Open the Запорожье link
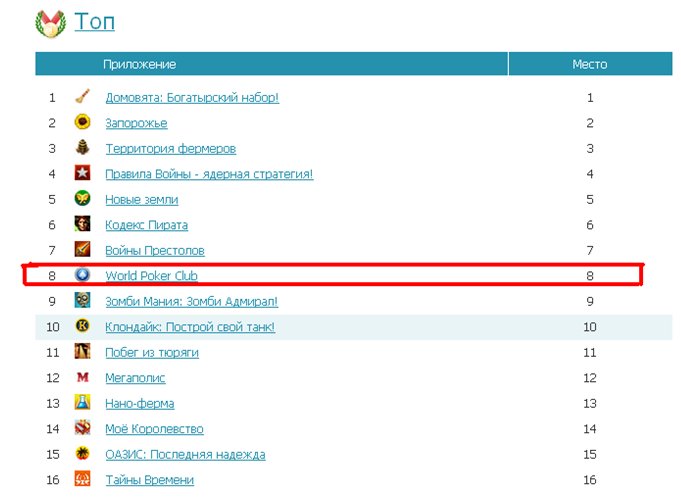 pyautogui.click(x=136, y=123)
